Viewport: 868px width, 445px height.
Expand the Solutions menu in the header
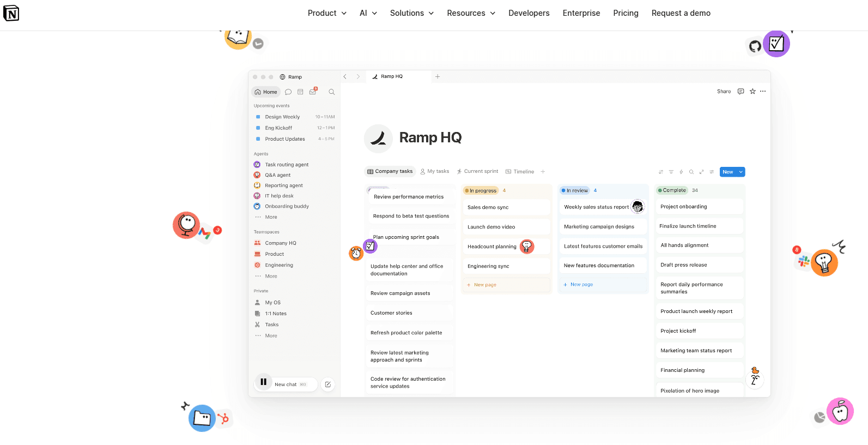[412, 13]
